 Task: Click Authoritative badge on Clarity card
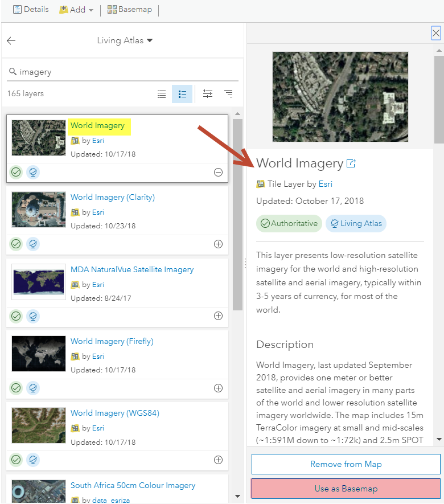[x=16, y=244]
